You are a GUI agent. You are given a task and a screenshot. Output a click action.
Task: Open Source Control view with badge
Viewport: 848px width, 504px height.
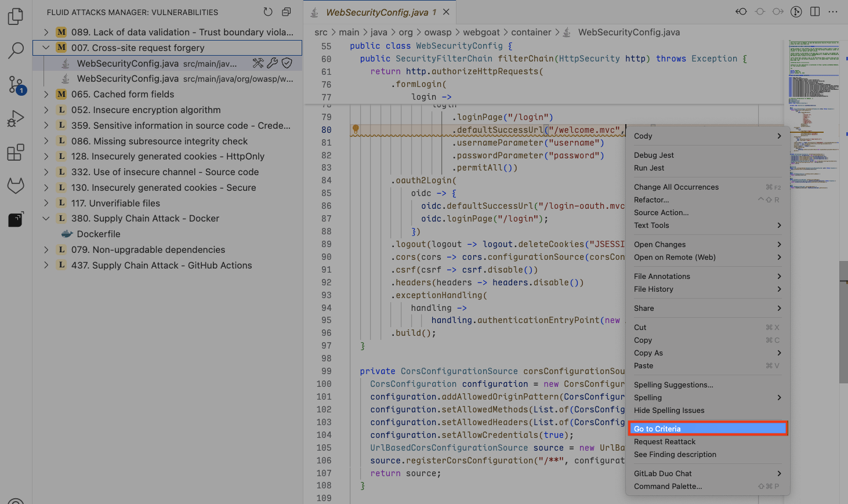click(16, 85)
